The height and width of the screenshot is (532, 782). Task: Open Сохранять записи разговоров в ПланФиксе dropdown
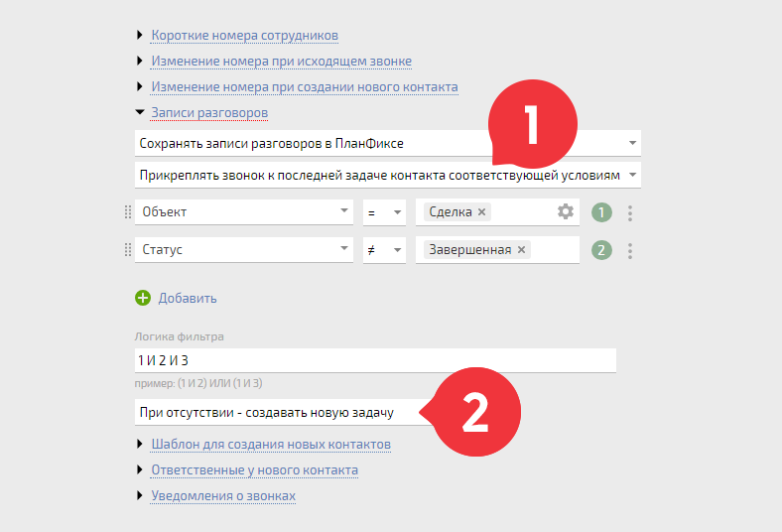click(387, 143)
